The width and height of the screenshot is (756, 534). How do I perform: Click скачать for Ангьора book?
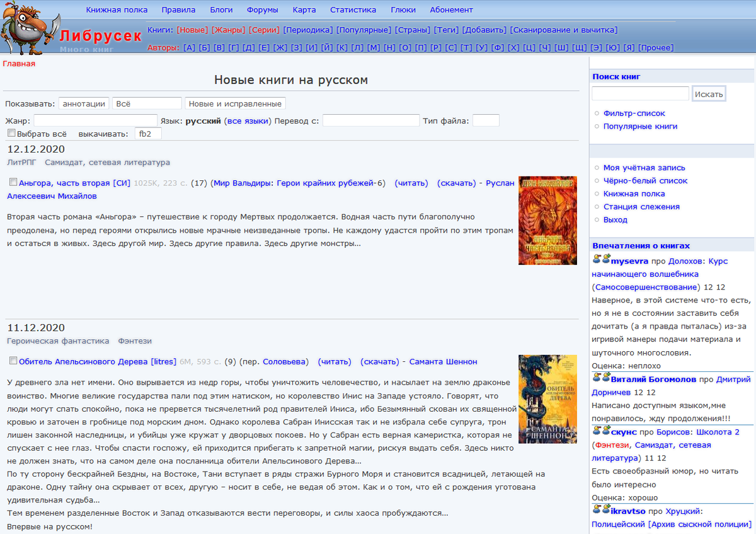(457, 183)
